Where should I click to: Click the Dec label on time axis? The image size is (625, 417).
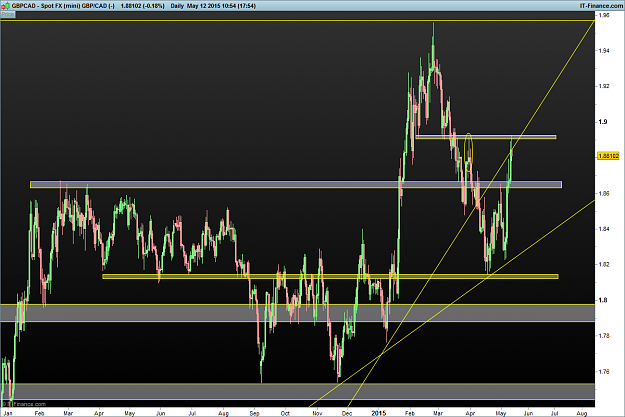(x=347, y=413)
